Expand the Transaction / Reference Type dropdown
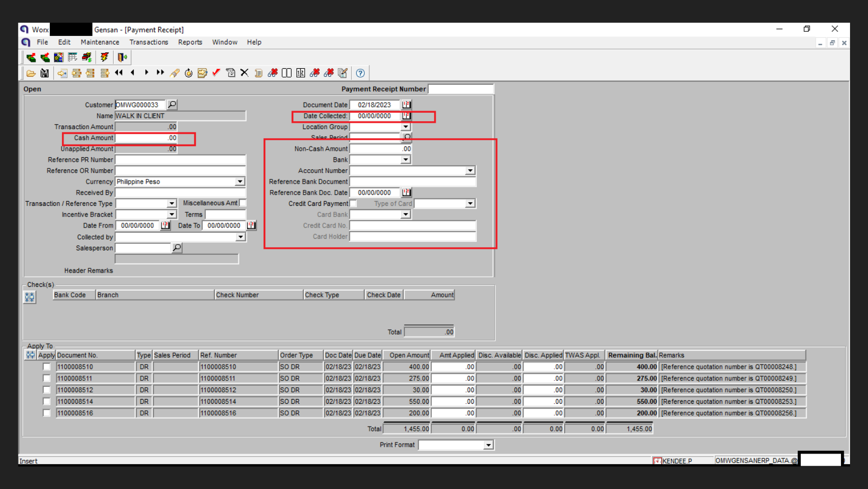This screenshot has height=489, width=868. pyautogui.click(x=171, y=204)
